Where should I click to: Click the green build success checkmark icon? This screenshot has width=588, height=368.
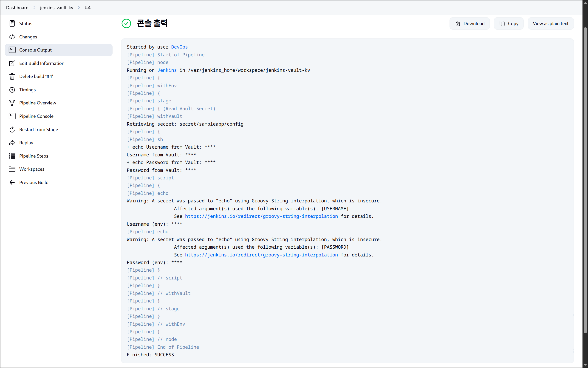(126, 23)
